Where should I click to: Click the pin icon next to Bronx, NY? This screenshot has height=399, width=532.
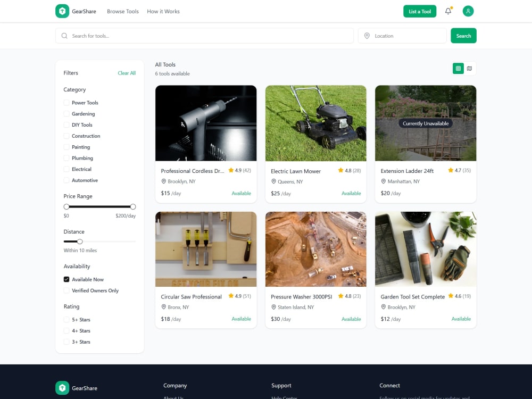click(163, 307)
